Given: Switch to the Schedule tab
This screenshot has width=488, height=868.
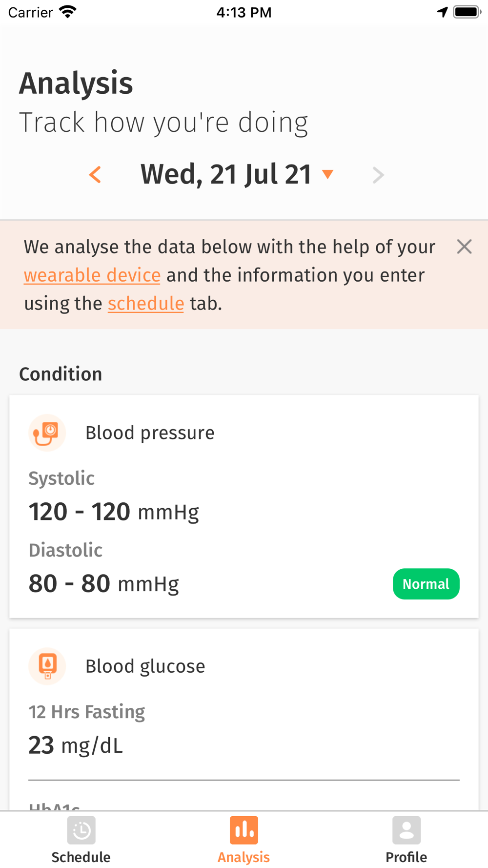Looking at the screenshot, I should tap(81, 840).
